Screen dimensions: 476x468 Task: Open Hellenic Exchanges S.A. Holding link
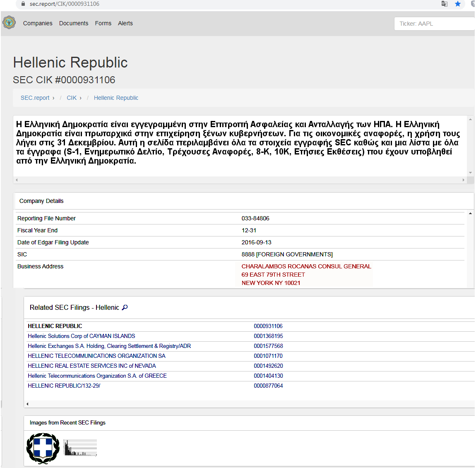[109, 346]
